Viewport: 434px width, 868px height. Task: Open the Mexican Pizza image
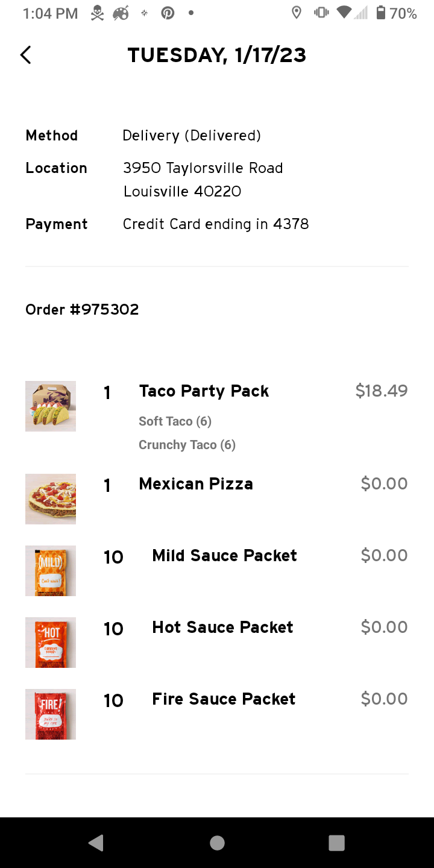51,498
